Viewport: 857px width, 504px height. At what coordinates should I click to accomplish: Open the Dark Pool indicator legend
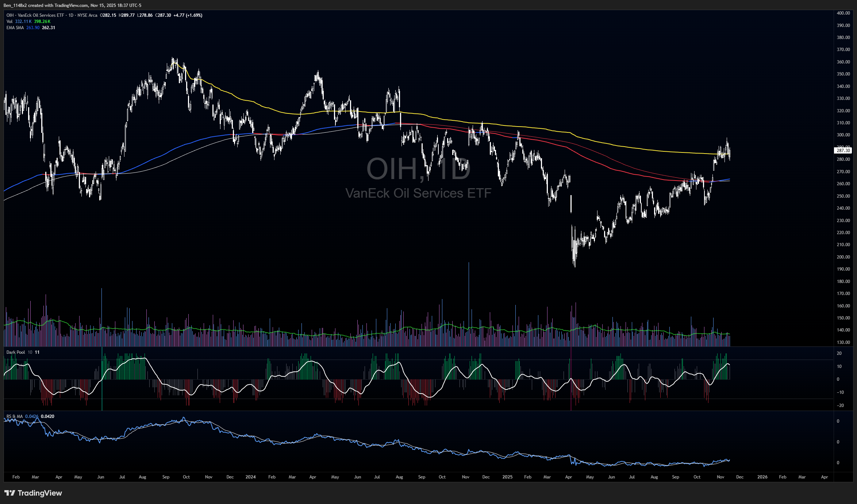16,352
